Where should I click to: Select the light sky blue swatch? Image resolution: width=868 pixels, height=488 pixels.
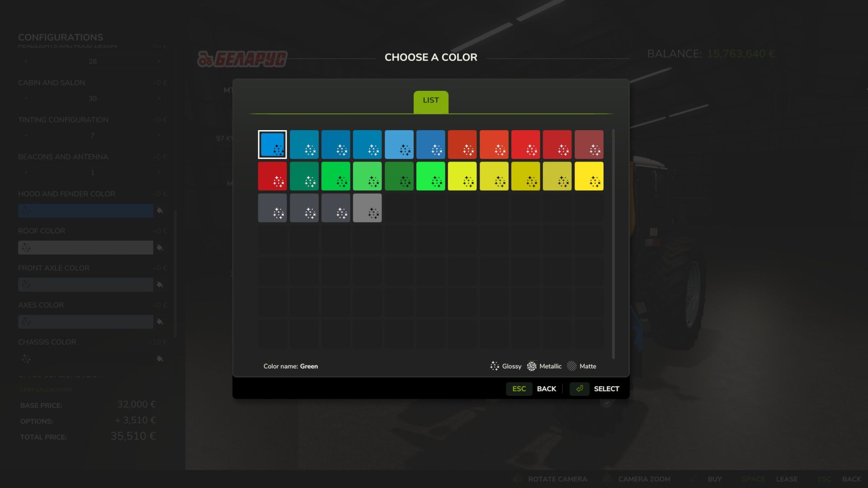point(399,145)
